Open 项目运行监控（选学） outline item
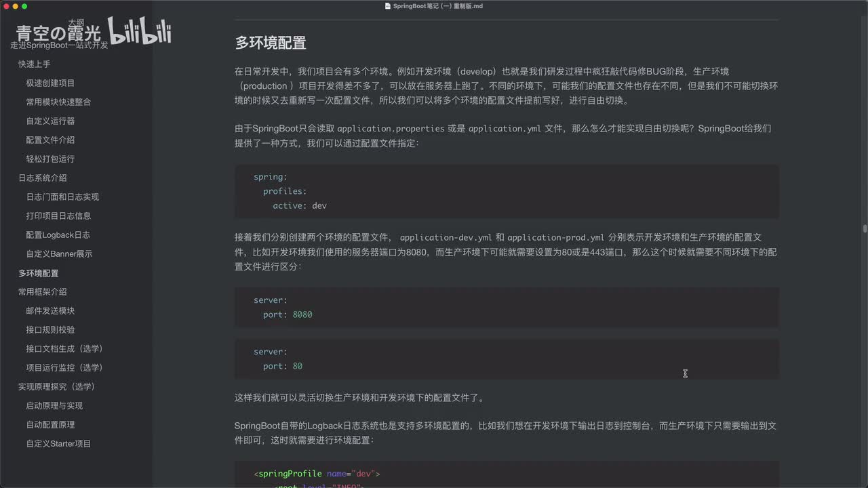Screen dimensions: 868x488 (64, 367)
